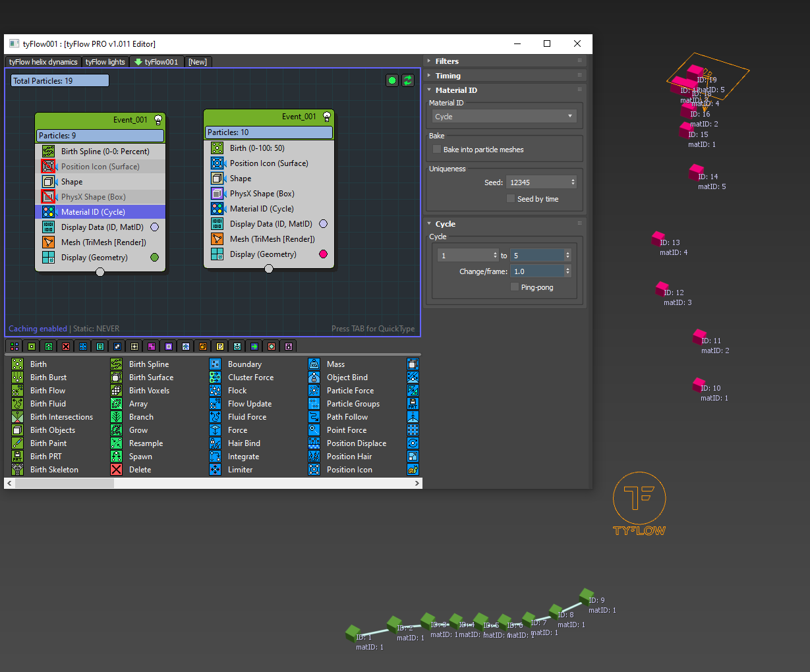Click the Cluster Force operator icon
810x672 pixels.
pos(216,378)
